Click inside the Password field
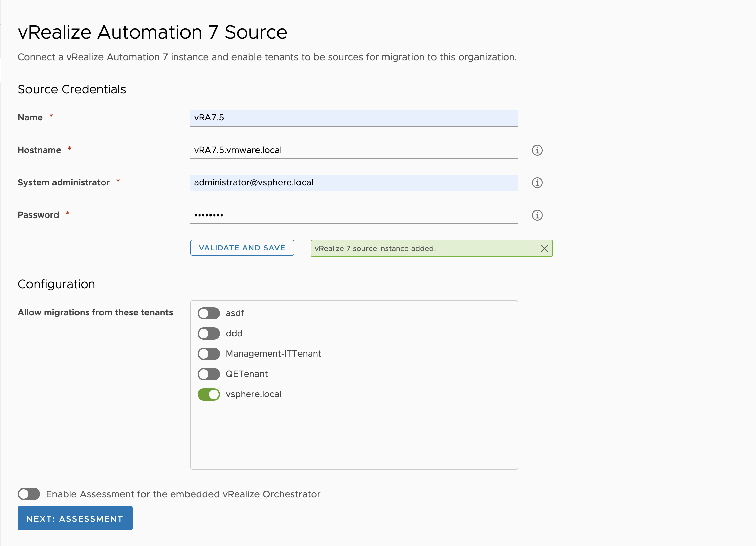 coord(354,215)
